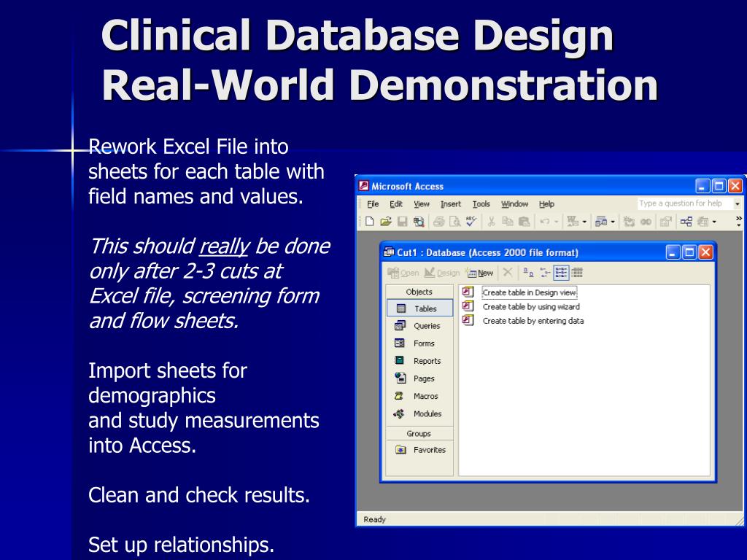The height and width of the screenshot is (560, 747).
Task: Open the Edit menu
Action: pos(396,204)
